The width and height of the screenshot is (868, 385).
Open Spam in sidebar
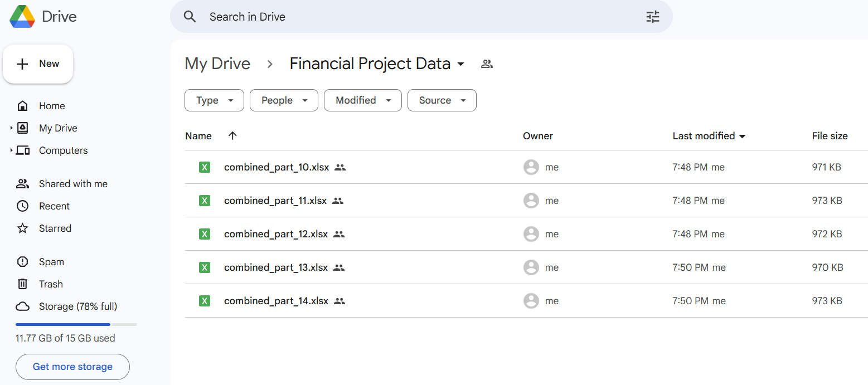click(x=51, y=262)
